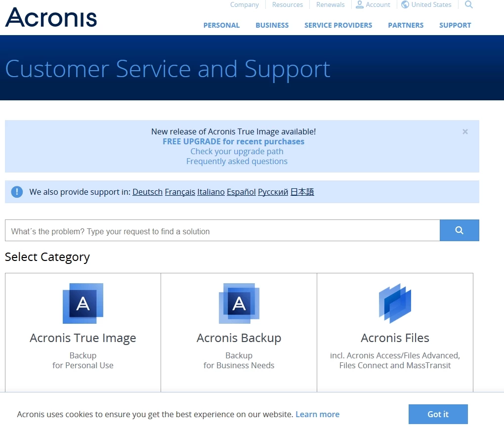Click the Acronis logo
The image size is (504, 432).
tap(51, 17)
